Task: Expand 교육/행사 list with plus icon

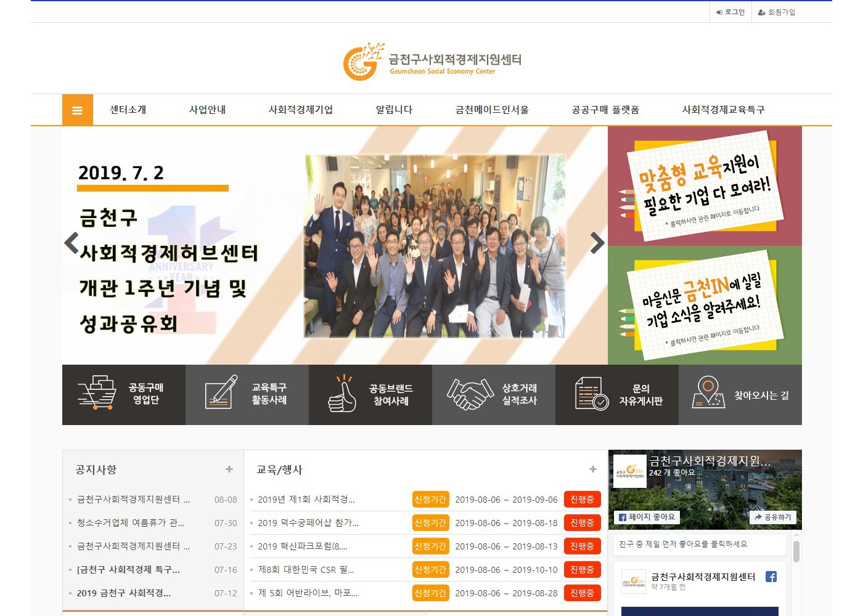Action: point(593,469)
